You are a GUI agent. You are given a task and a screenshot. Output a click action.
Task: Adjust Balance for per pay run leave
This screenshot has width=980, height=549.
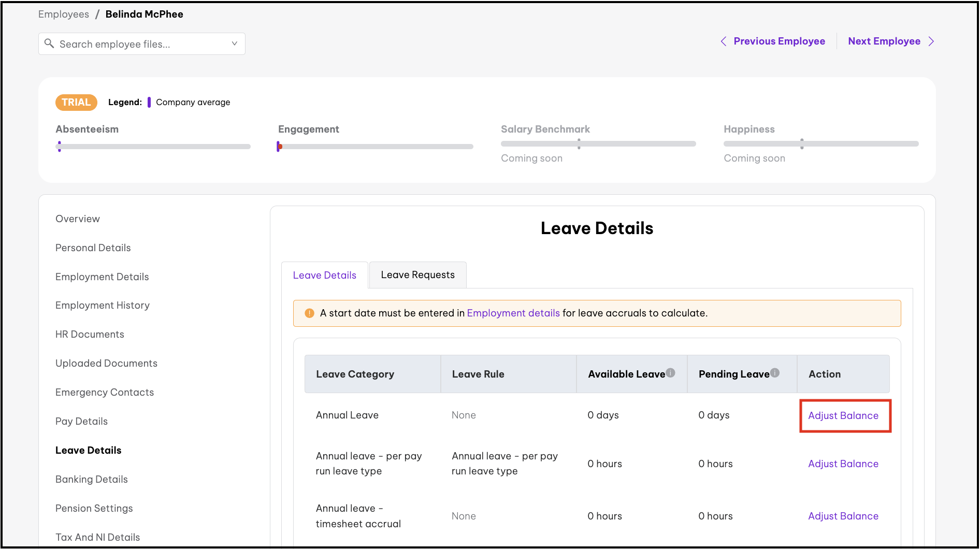(843, 464)
